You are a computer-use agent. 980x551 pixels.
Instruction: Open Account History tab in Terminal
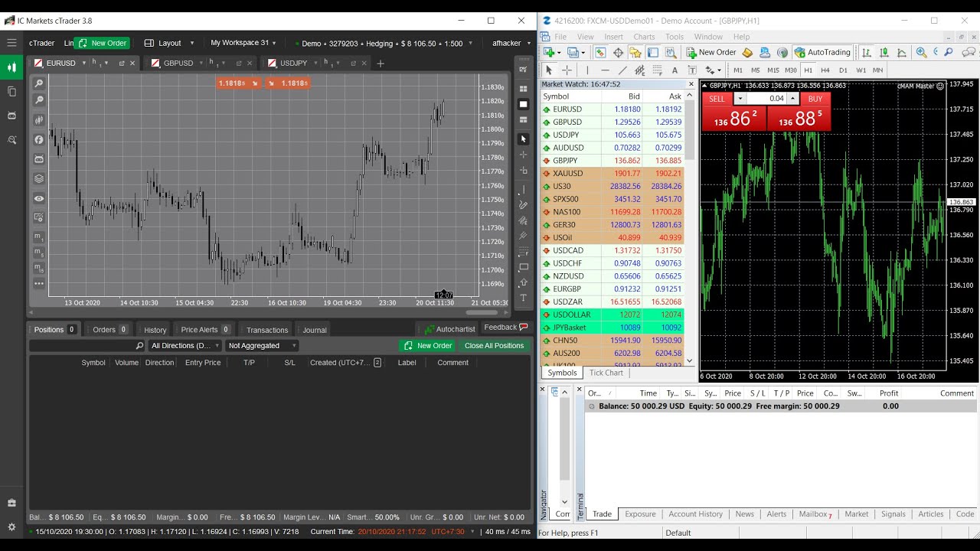coord(695,514)
